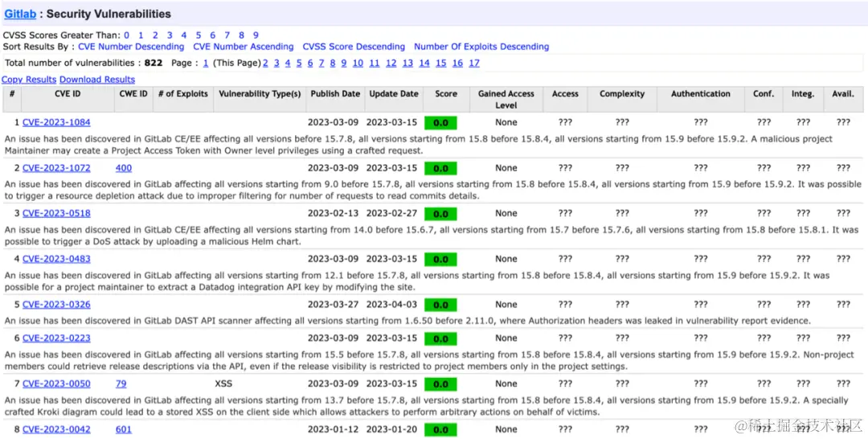Viewport: 868px width, 439px height.
Task: Open CVE-2023-1084 details
Action: point(56,122)
